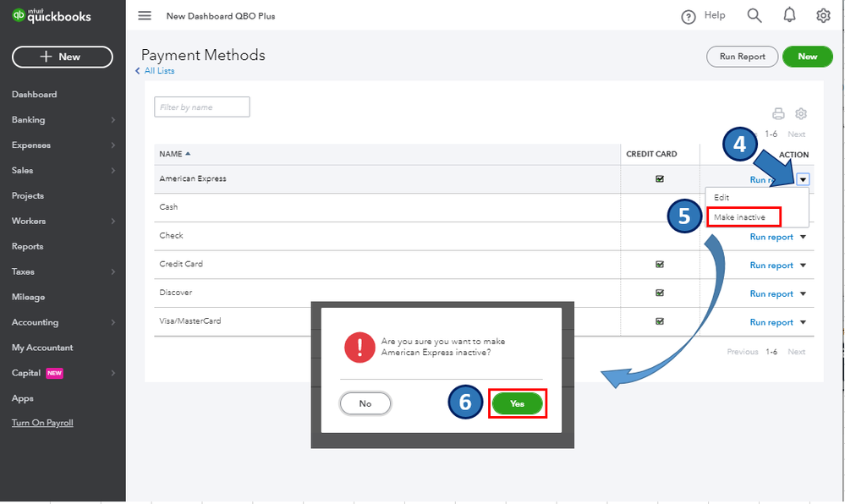Open notifications bell icon
The height and width of the screenshot is (504, 845).
pyautogui.click(x=789, y=15)
